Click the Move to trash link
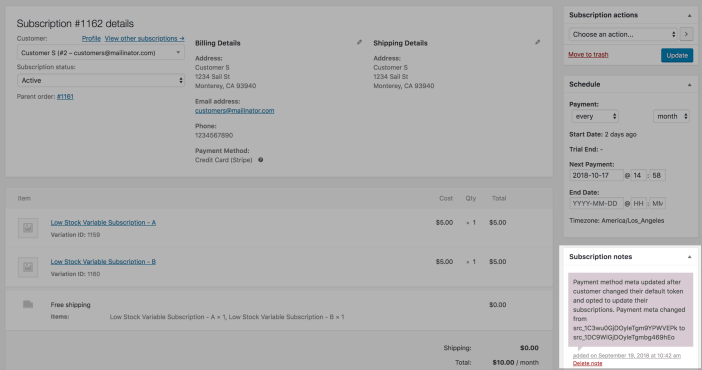Viewport: 702px width, 370px height. pos(588,54)
